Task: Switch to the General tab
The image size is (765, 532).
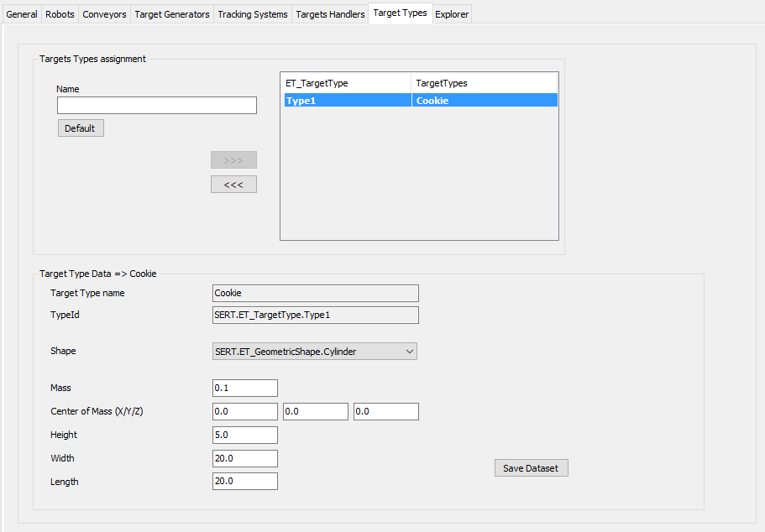Action: [22, 14]
